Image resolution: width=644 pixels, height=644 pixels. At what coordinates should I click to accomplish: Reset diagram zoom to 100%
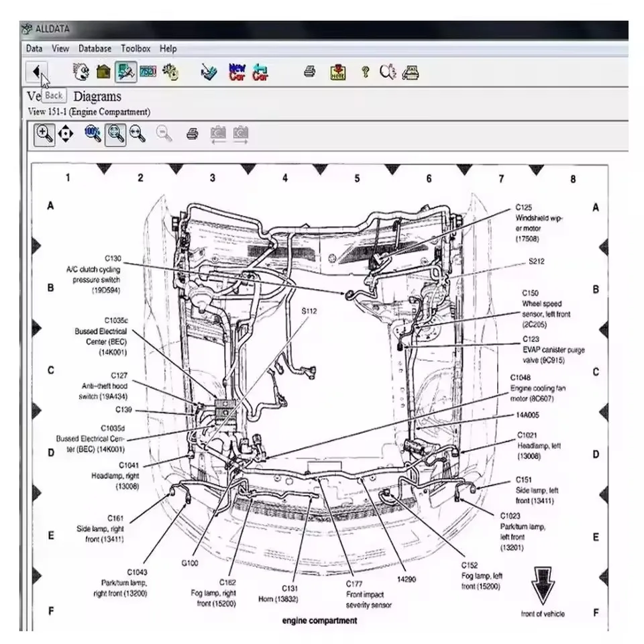click(91, 134)
